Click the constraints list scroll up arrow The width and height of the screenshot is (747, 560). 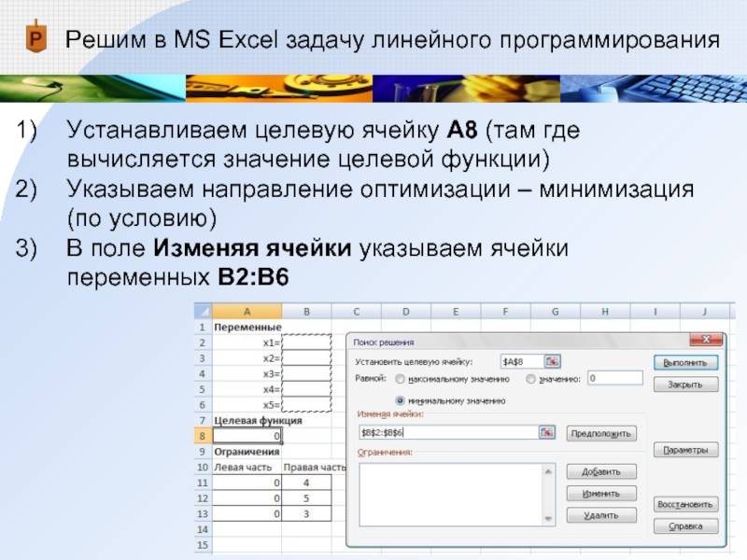[x=548, y=471]
